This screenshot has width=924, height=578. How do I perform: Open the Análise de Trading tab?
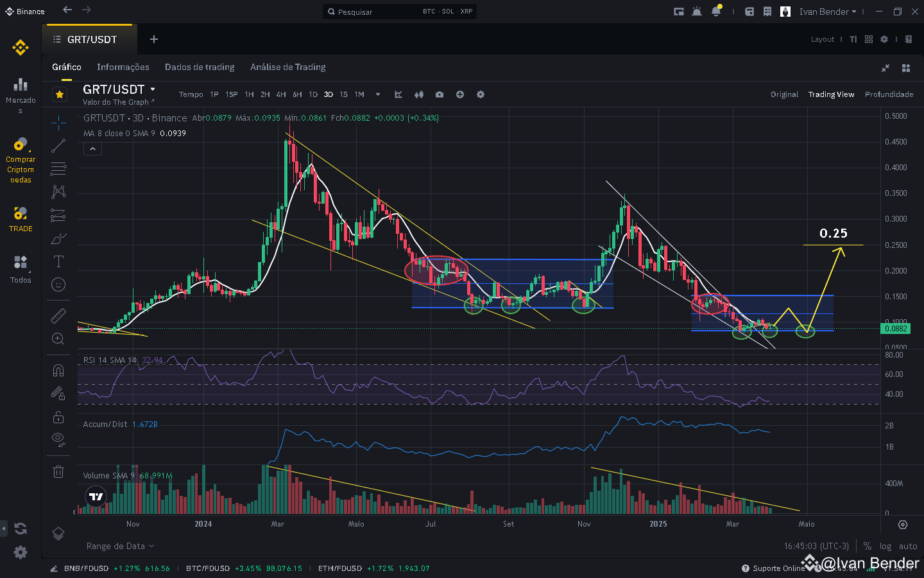coord(288,67)
